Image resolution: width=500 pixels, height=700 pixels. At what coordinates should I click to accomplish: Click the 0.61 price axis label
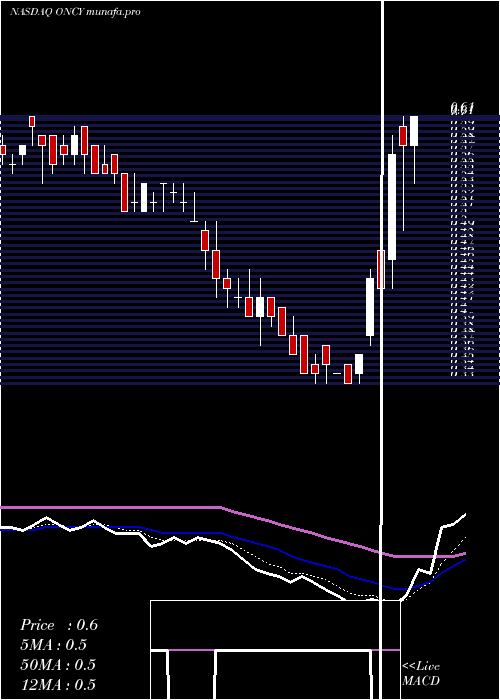click(462, 108)
